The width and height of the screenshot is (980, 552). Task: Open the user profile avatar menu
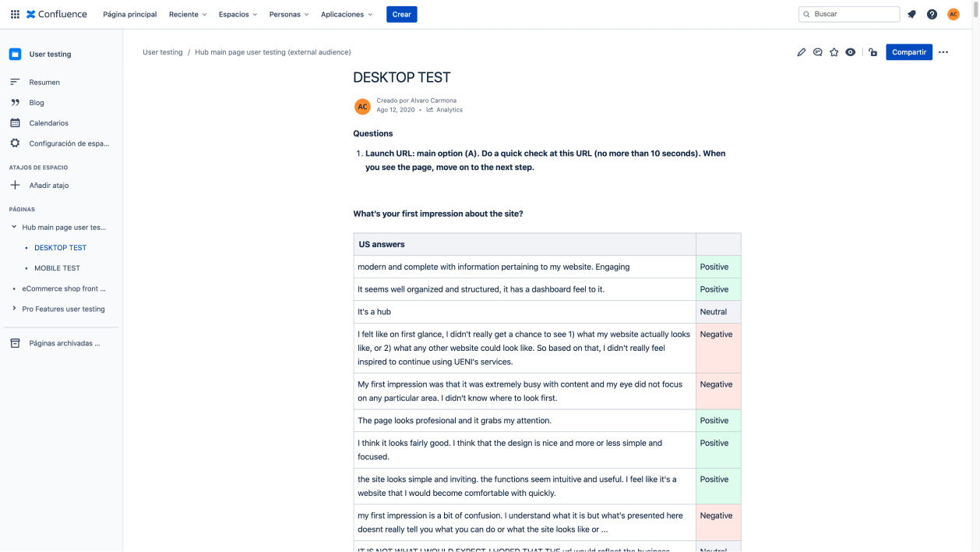point(954,14)
